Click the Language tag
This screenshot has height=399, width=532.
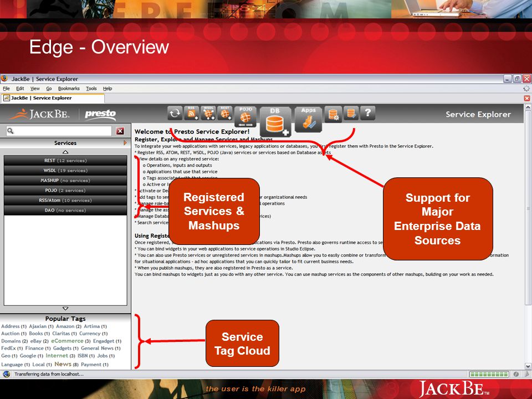point(12,365)
